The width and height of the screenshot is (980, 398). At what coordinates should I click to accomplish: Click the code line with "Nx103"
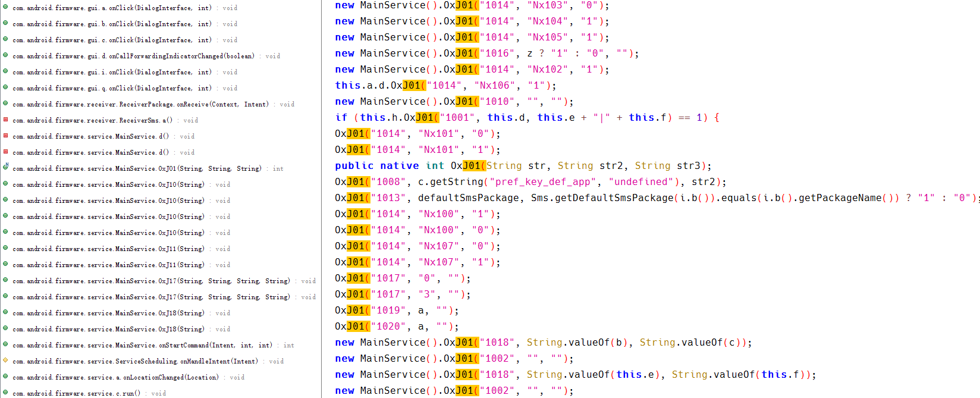(472, 5)
